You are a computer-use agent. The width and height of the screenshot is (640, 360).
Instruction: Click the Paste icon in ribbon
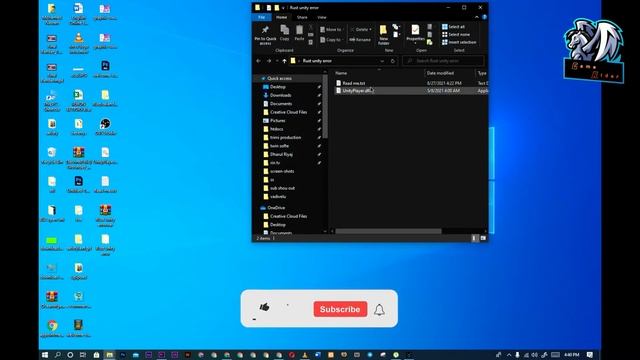[299, 33]
